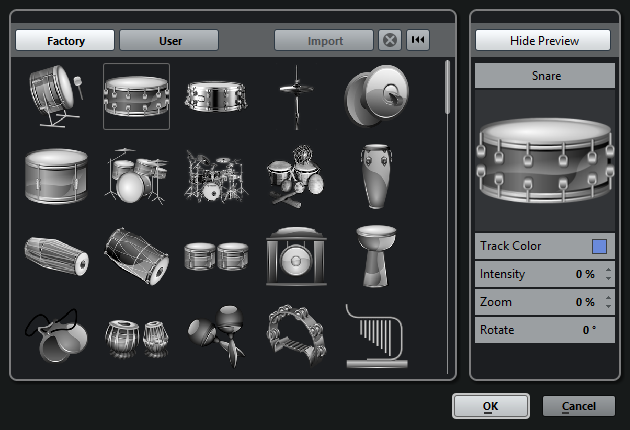Switch to the User tab
Screen dimensions: 630x430
point(169,40)
